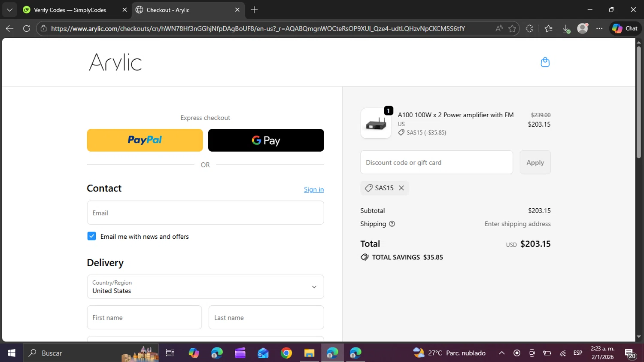644x362 pixels.
Task: Open the shopping bag cart icon
Action: (545, 62)
